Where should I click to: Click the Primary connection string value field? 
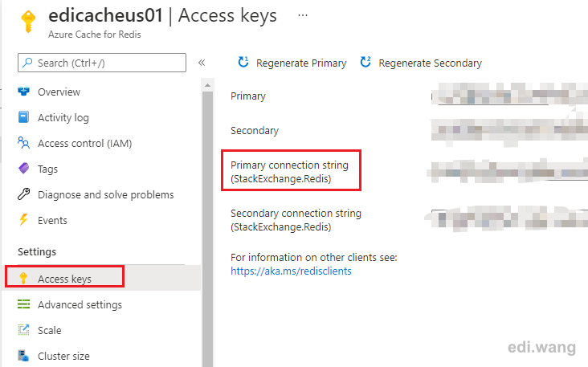click(x=508, y=172)
